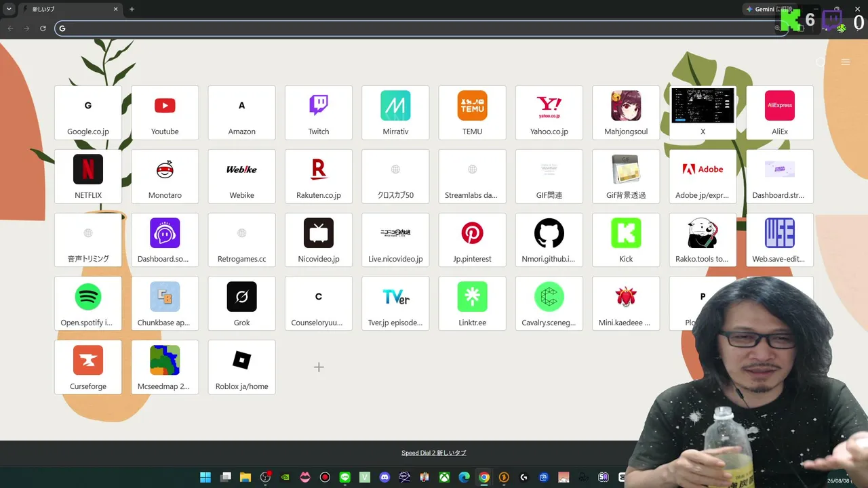Open the Linktr.ee tile
Screen dimensions: 868x488
(473, 304)
